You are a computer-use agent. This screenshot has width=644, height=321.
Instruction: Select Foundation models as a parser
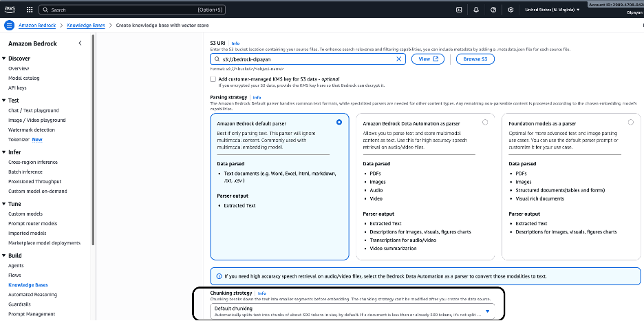click(x=631, y=122)
